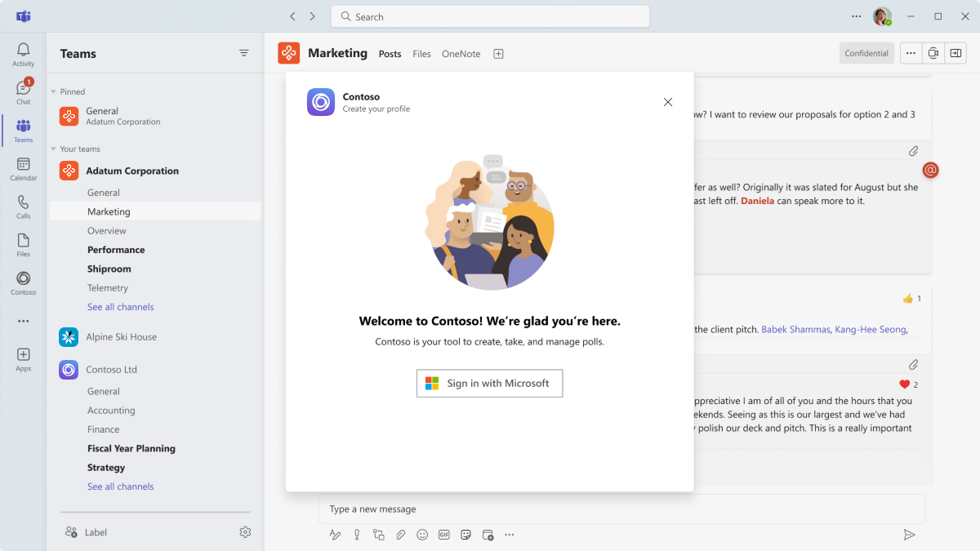Screen dimensions: 980x551
Task: Click the thumbs-up reaction count
Action: click(x=912, y=299)
